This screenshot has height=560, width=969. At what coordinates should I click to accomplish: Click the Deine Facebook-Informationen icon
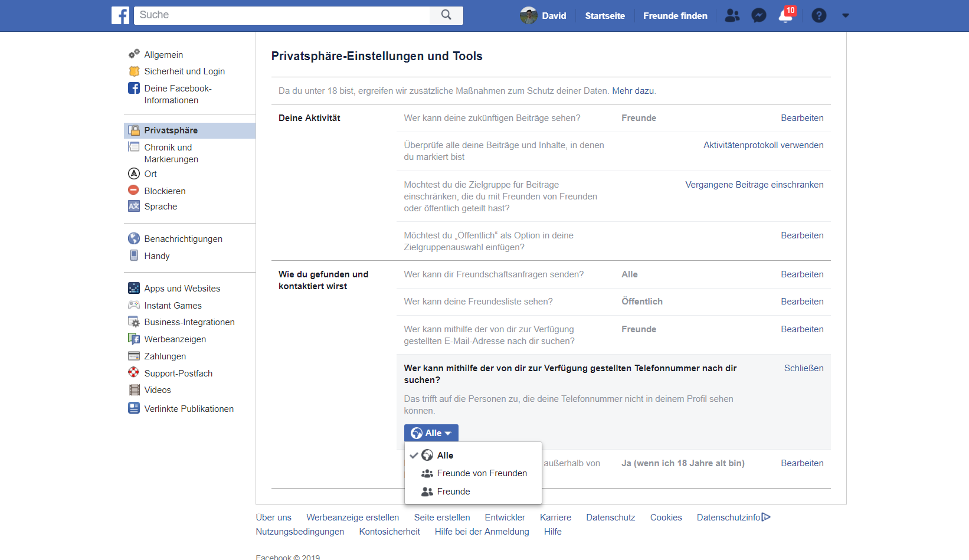[x=134, y=88]
